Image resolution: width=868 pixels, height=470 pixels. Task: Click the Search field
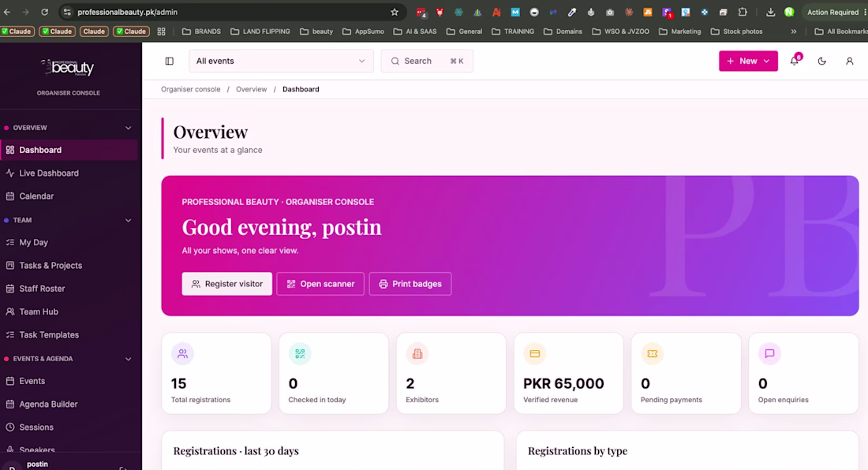coord(427,61)
